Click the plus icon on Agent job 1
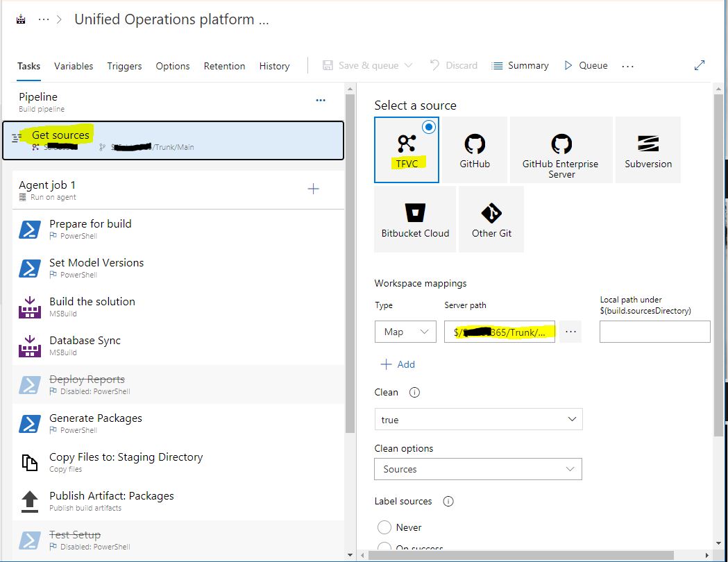The image size is (728, 562). [314, 189]
